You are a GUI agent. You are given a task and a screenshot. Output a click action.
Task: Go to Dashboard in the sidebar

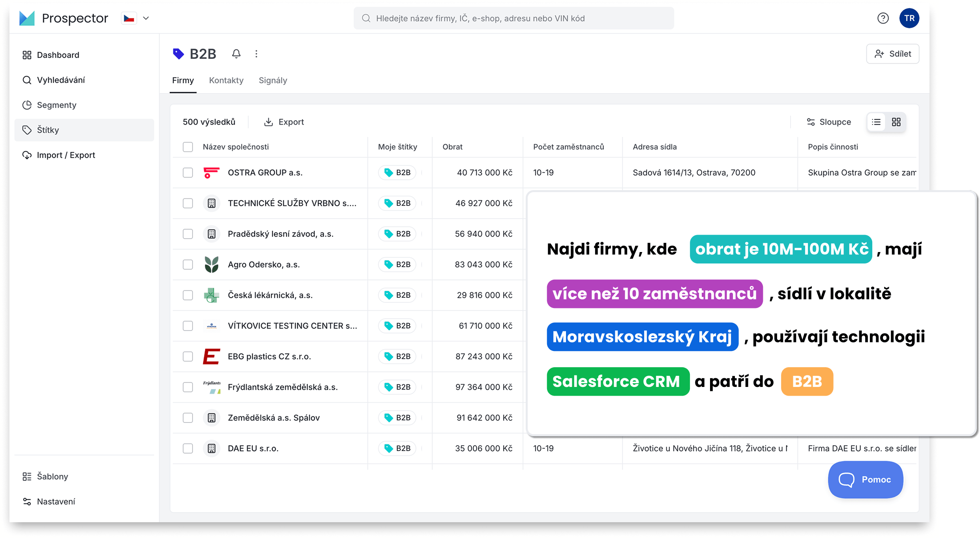pyautogui.click(x=84, y=55)
